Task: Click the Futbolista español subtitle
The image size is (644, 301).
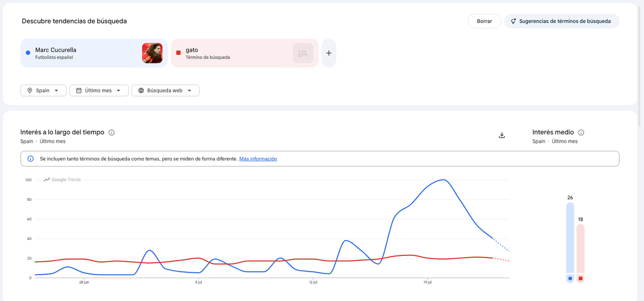Action: (54, 57)
